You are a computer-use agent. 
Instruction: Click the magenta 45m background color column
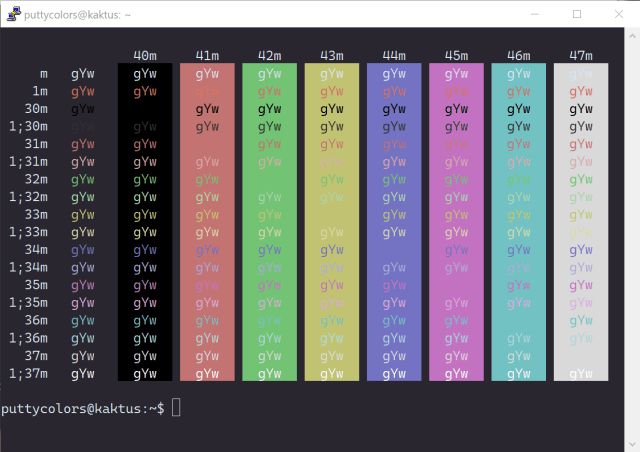pyautogui.click(x=456, y=222)
